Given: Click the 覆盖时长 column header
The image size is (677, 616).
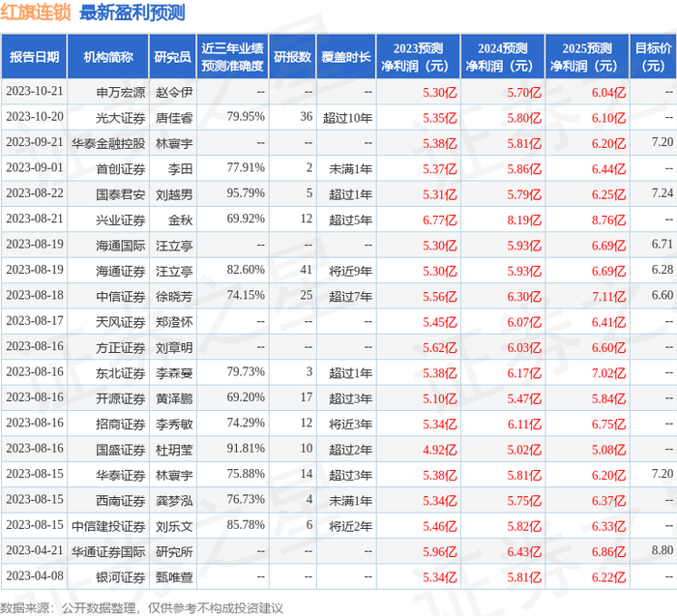Looking at the screenshot, I should point(346,57).
